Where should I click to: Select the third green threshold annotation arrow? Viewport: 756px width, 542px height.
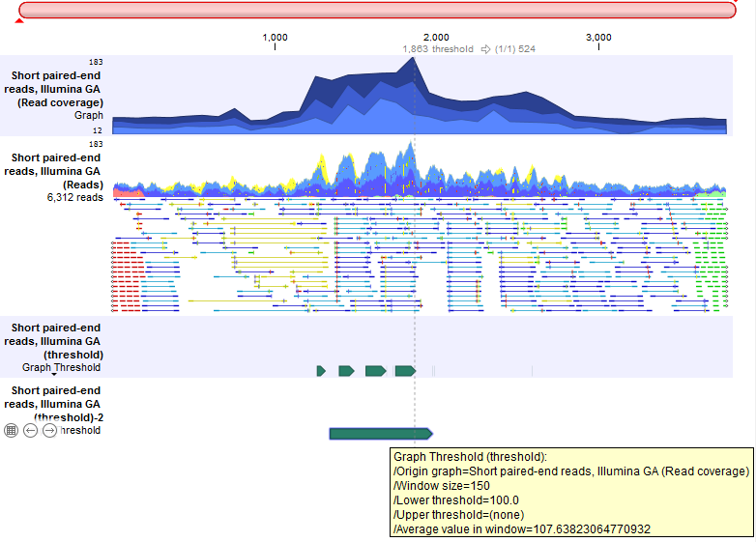click(x=375, y=371)
